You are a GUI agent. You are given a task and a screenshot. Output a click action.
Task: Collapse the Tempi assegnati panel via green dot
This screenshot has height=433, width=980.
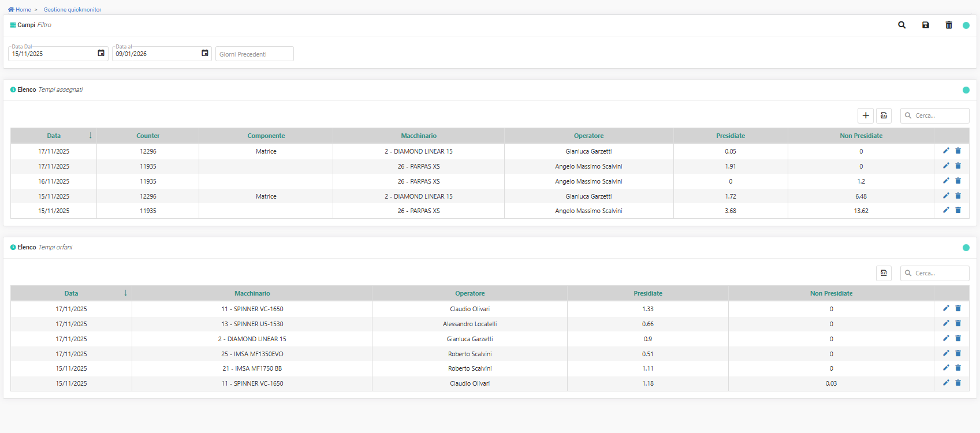pos(966,90)
